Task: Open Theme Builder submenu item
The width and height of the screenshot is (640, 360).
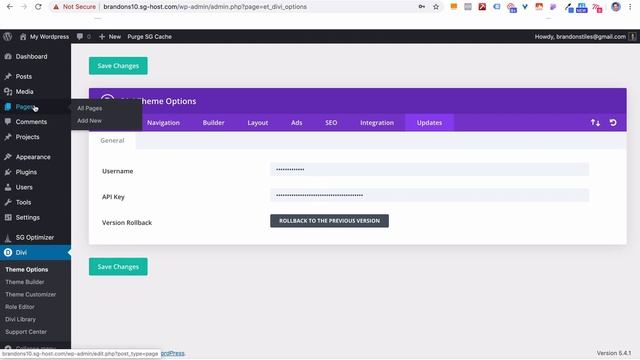Action: pos(25,282)
